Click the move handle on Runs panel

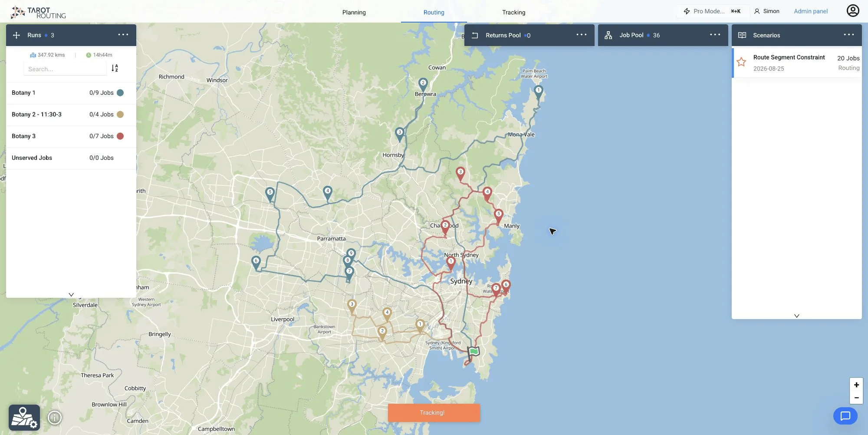pyautogui.click(x=16, y=35)
